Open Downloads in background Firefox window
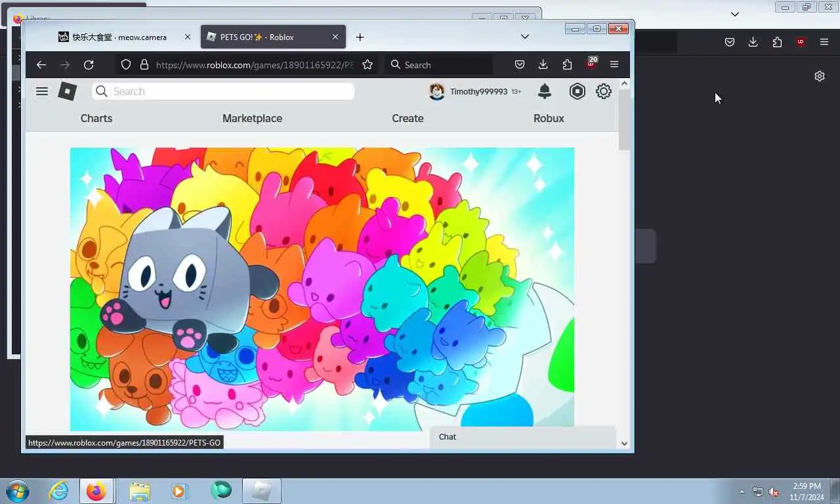The height and width of the screenshot is (504, 840). pyautogui.click(x=753, y=42)
